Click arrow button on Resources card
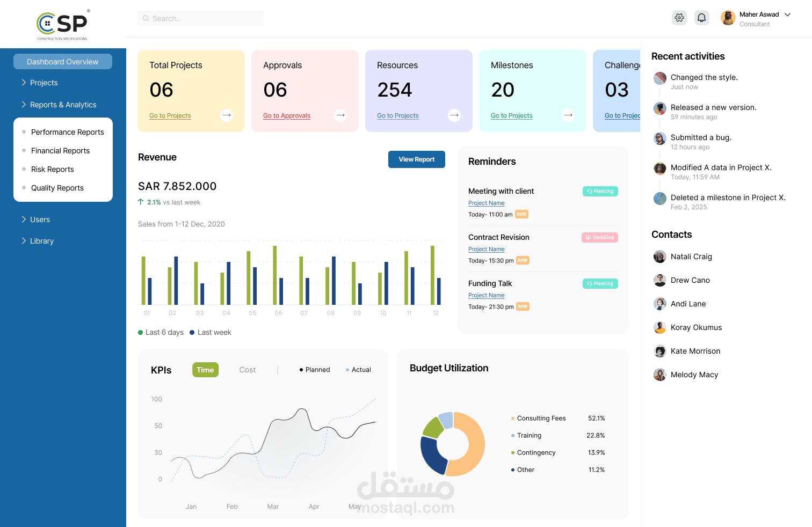The width and height of the screenshot is (812, 527). (x=454, y=115)
